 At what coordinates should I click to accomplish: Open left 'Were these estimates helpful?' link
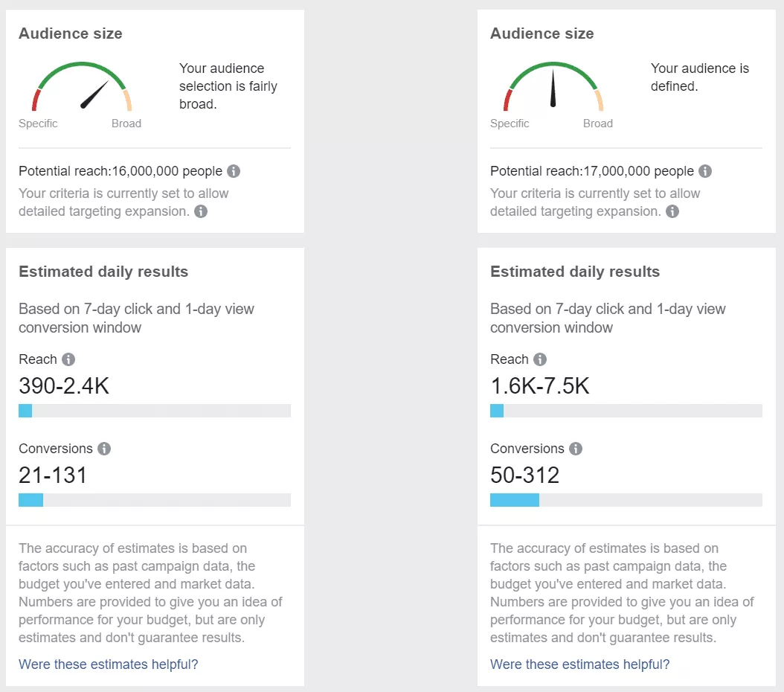(x=109, y=664)
